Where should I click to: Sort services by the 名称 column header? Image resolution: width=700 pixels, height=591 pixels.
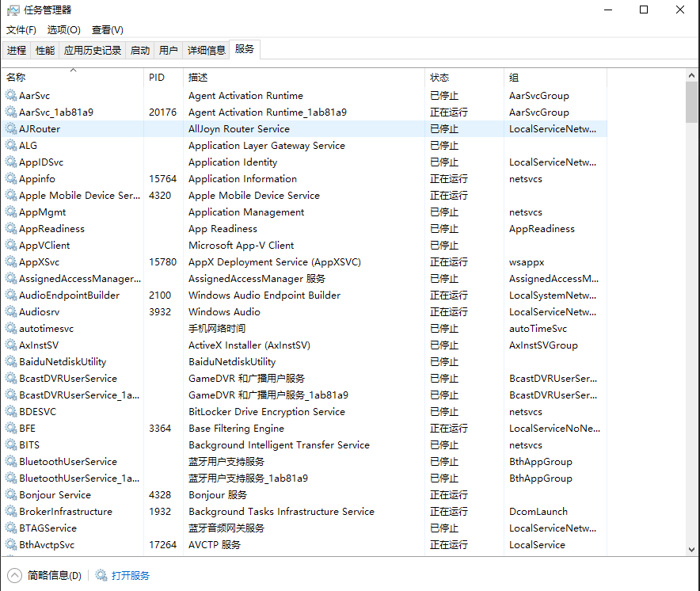(x=16, y=78)
